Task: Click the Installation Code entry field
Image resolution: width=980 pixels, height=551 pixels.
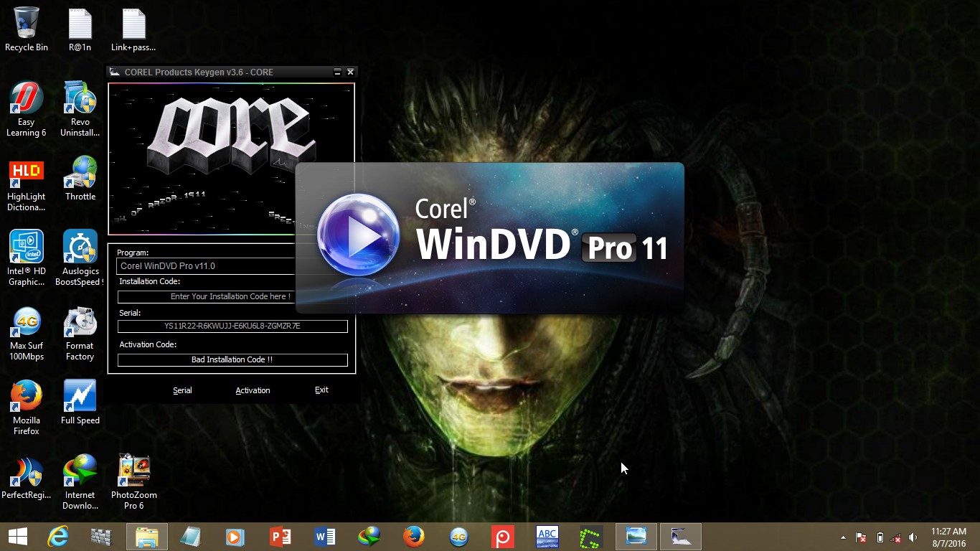Action: (x=231, y=296)
